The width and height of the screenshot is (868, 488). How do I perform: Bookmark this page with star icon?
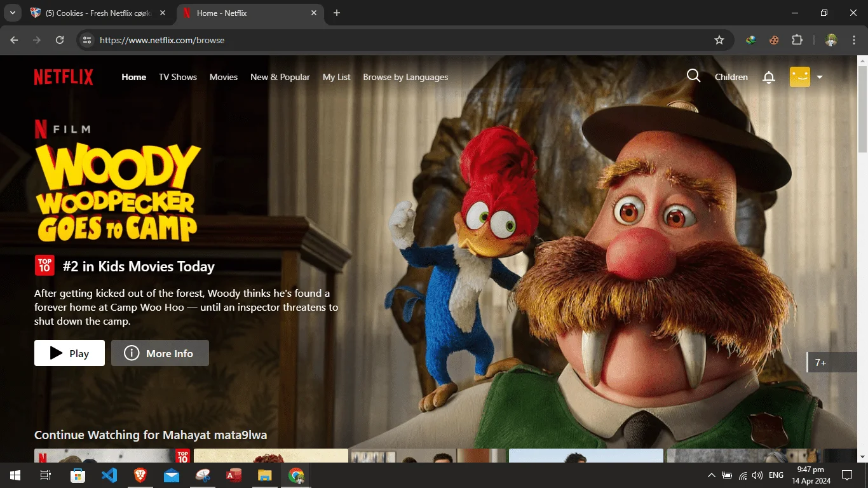(x=719, y=40)
